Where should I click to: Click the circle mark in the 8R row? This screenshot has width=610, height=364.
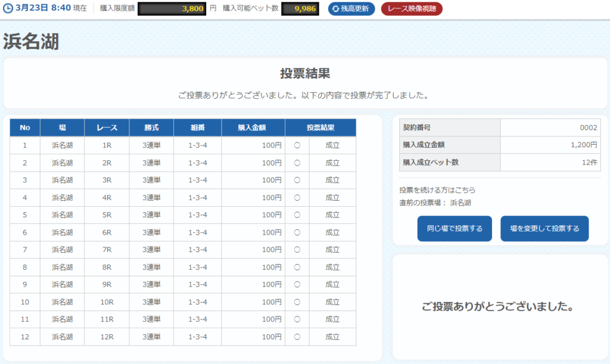(297, 267)
